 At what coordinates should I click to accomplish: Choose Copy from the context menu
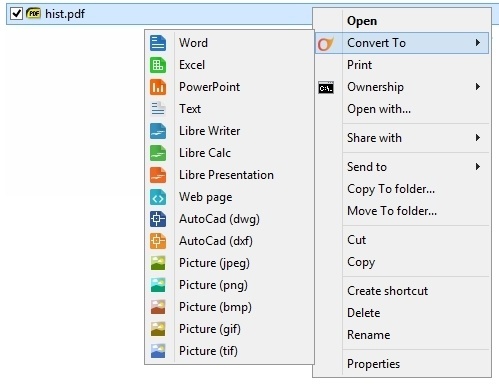361,262
